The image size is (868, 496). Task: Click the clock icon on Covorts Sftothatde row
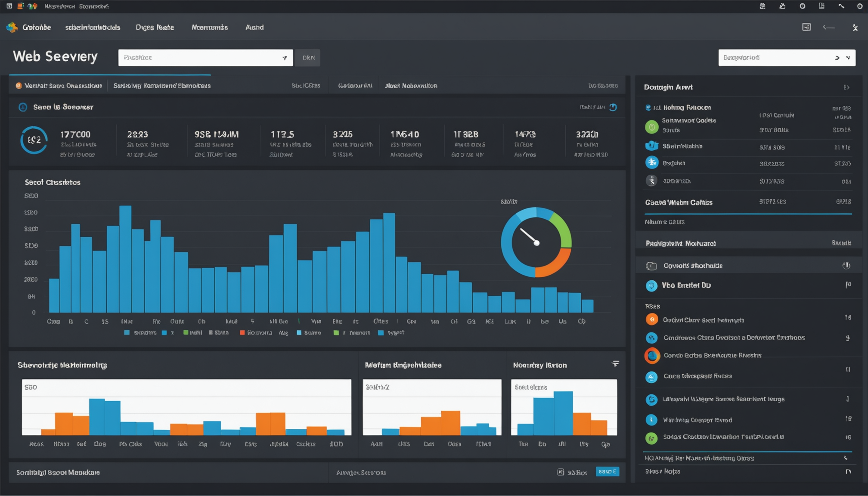846,266
